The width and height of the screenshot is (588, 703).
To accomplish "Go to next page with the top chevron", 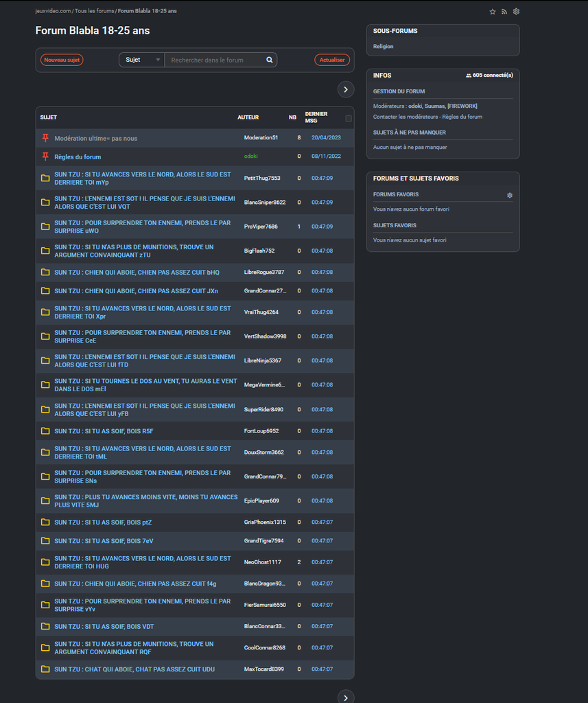I will coord(346,89).
